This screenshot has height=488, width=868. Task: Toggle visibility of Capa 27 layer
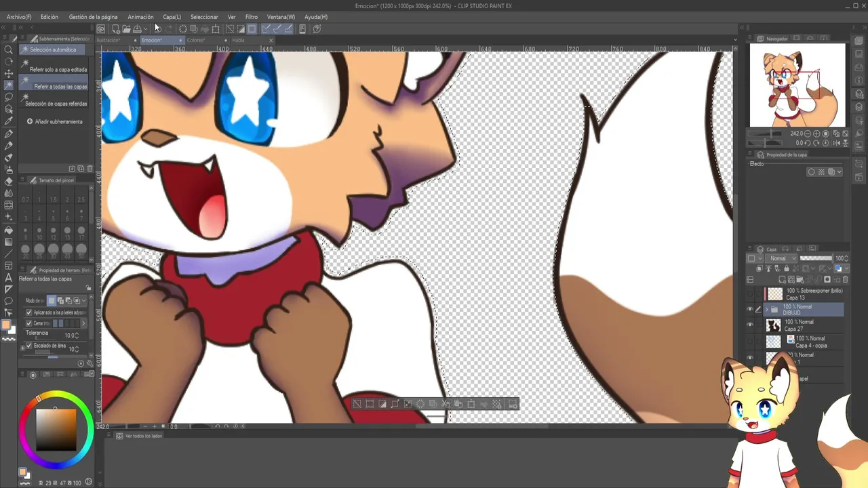point(750,325)
